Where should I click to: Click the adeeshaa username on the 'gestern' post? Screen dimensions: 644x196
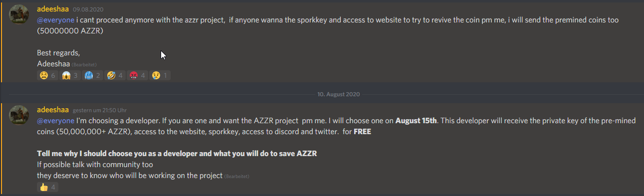coord(53,110)
